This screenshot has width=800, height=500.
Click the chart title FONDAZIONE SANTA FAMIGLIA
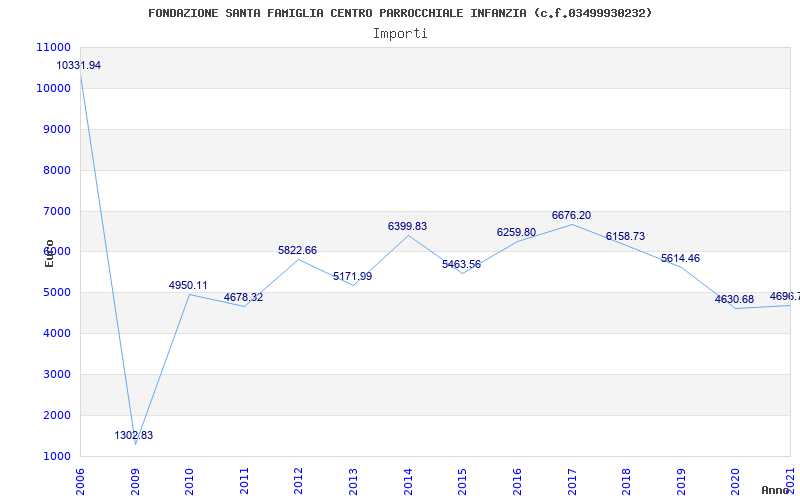(x=400, y=13)
